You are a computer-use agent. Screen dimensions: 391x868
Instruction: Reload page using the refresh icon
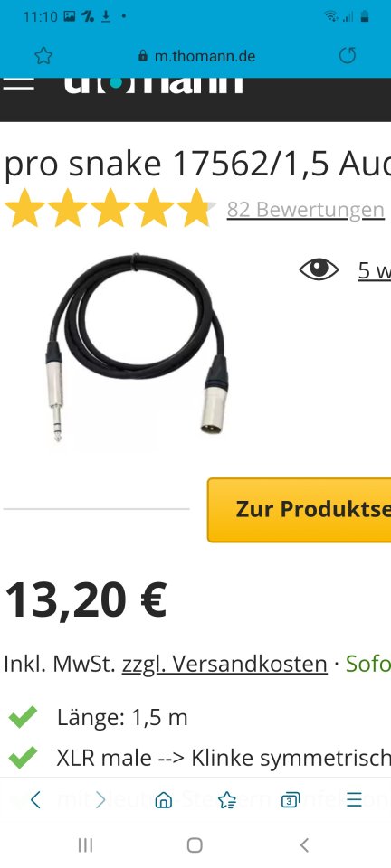(348, 55)
